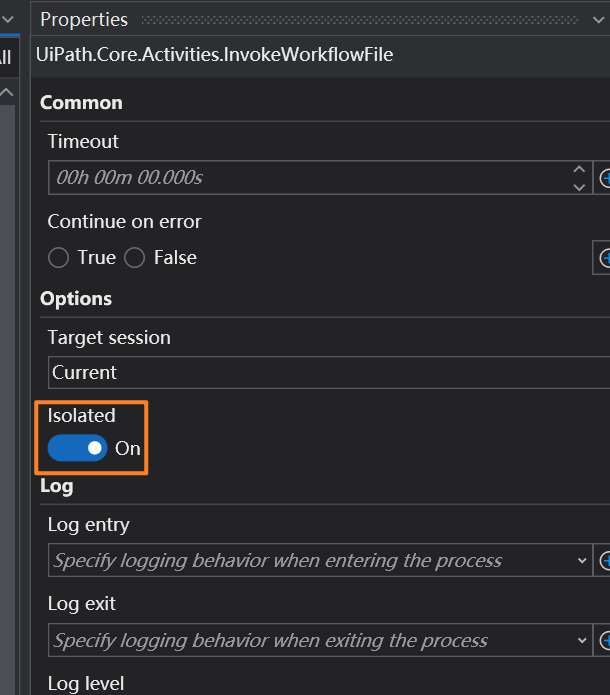Click the UiPath.Core.Activities.InvokeWorkflowFile title

pos(215,55)
